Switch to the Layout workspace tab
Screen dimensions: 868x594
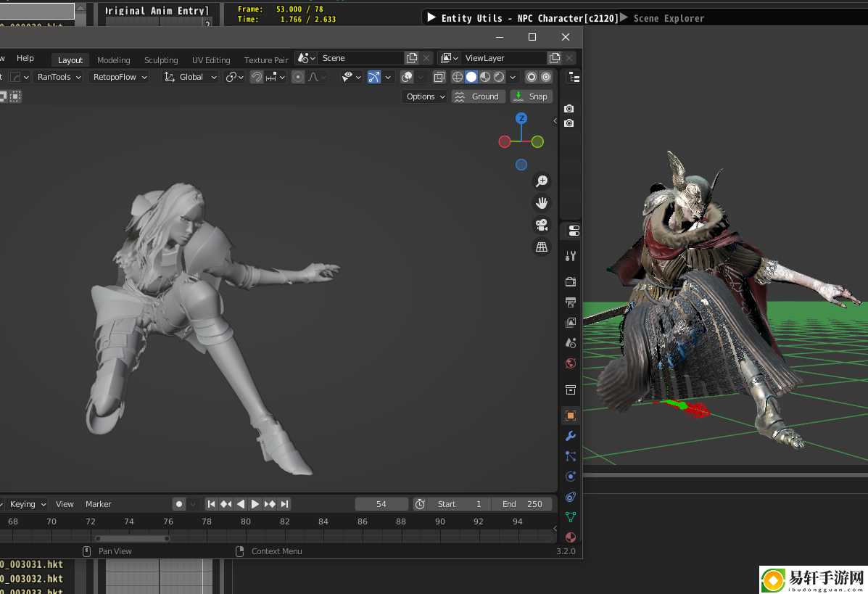click(x=70, y=59)
